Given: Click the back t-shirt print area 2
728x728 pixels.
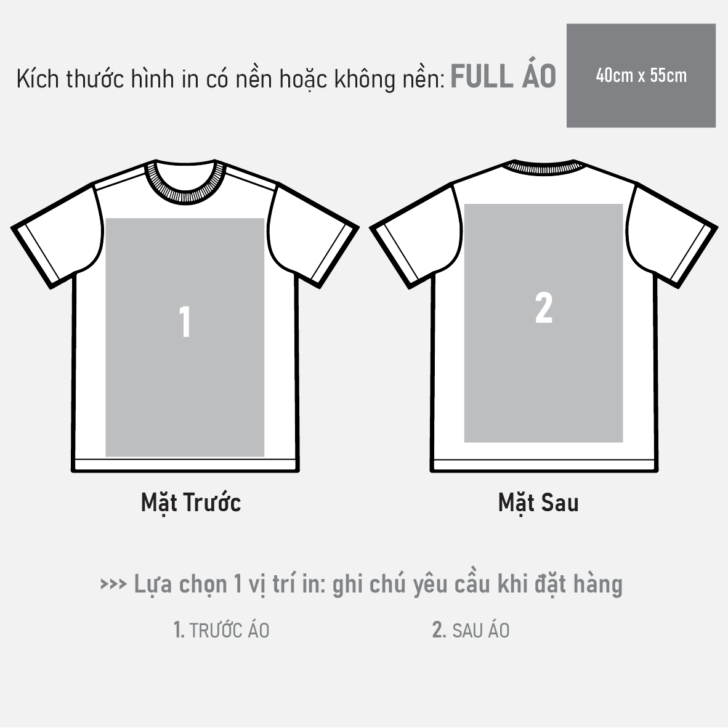Looking at the screenshot, I should coord(543,323).
